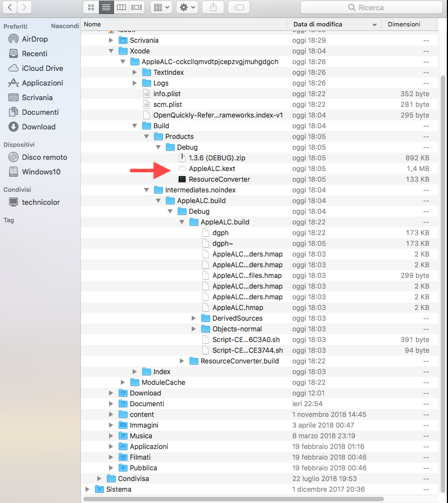Open AirDrop in the sidebar

pyautogui.click(x=35, y=39)
